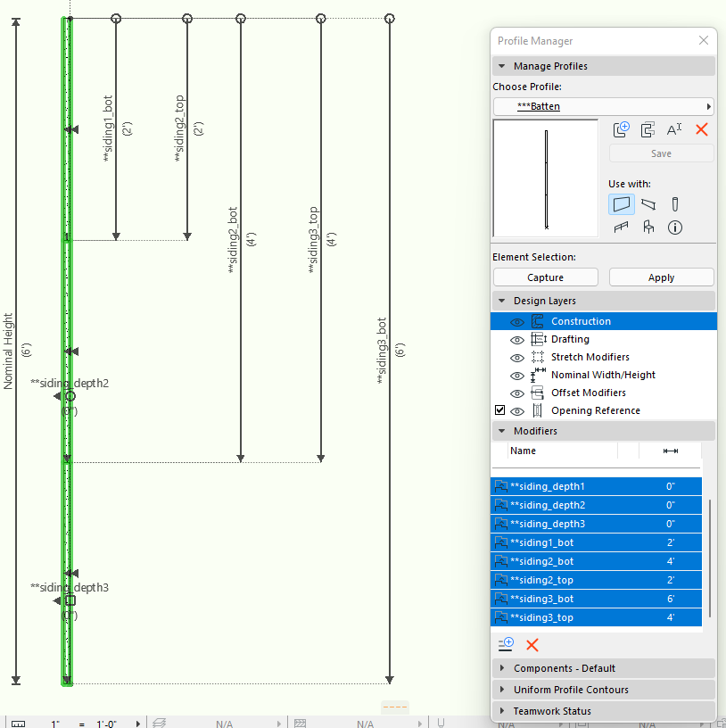This screenshot has height=728, width=726.
Task: Select the **siding2_bot modifier row
Action: (x=596, y=561)
